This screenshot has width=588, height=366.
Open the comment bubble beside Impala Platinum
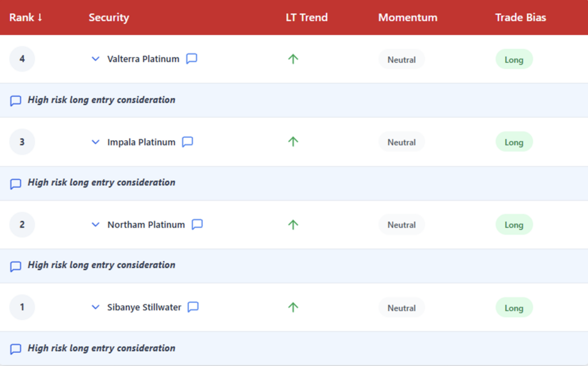point(188,142)
